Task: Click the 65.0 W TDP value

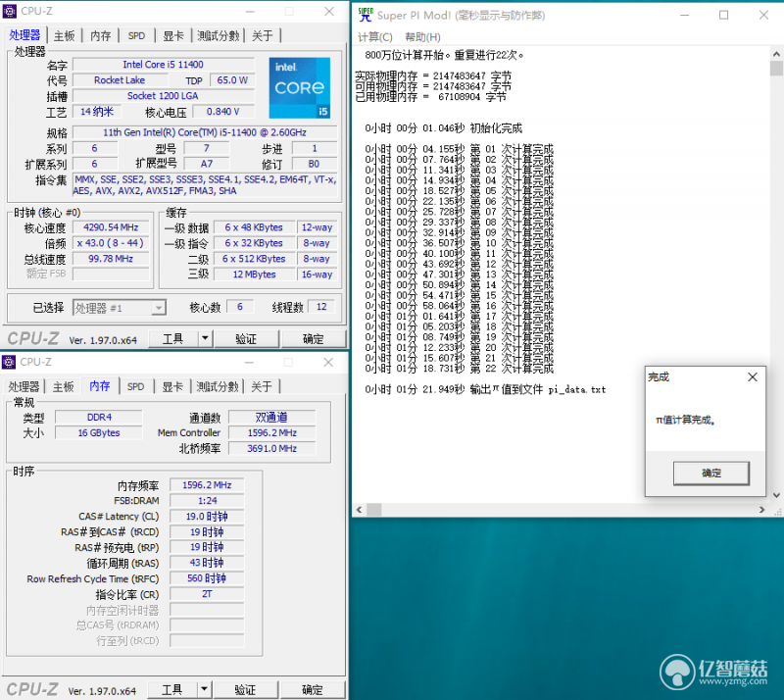Action: [x=232, y=80]
